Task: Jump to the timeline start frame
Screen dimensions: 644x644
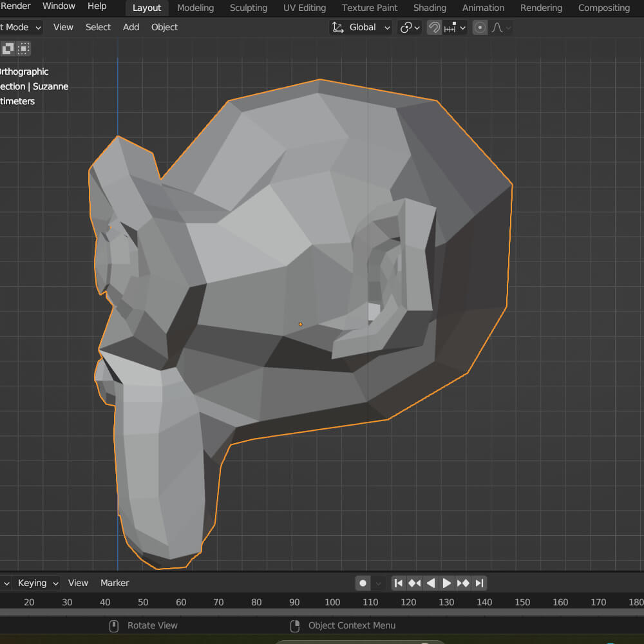Action: [399, 583]
